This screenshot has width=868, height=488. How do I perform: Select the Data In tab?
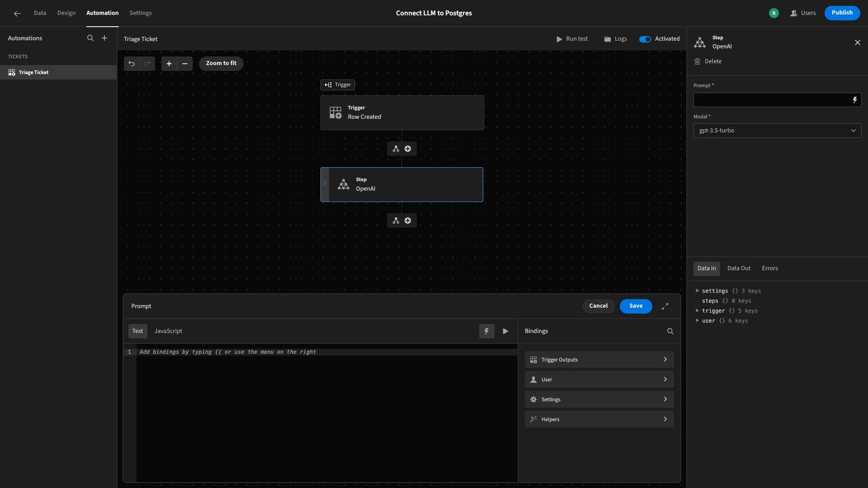pyautogui.click(x=707, y=268)
